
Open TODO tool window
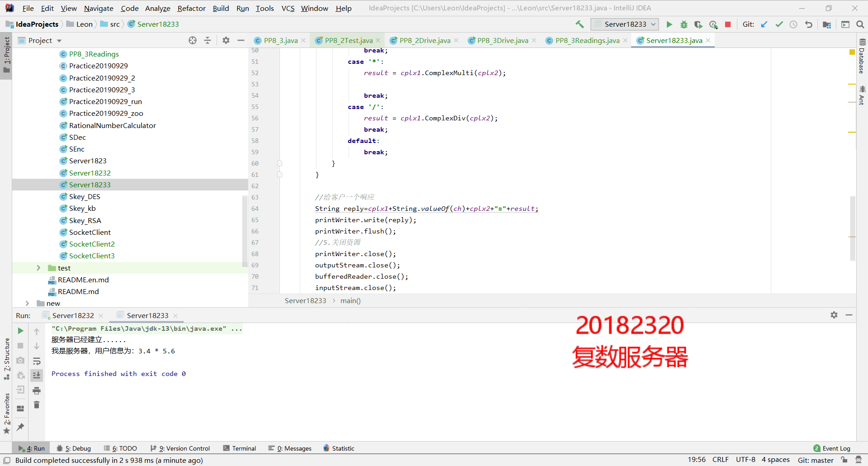coord(120,448)
